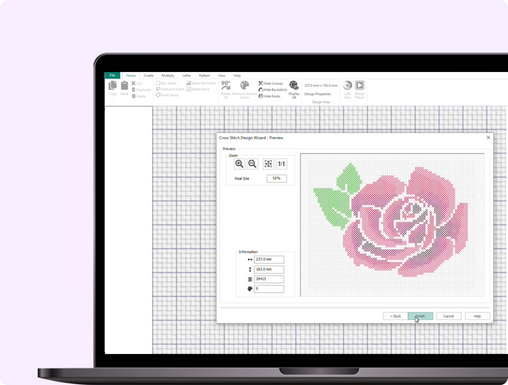Expand the Copy dropdown arrow
The width and height of the screenshot is (508, 385).
point(113,98)
